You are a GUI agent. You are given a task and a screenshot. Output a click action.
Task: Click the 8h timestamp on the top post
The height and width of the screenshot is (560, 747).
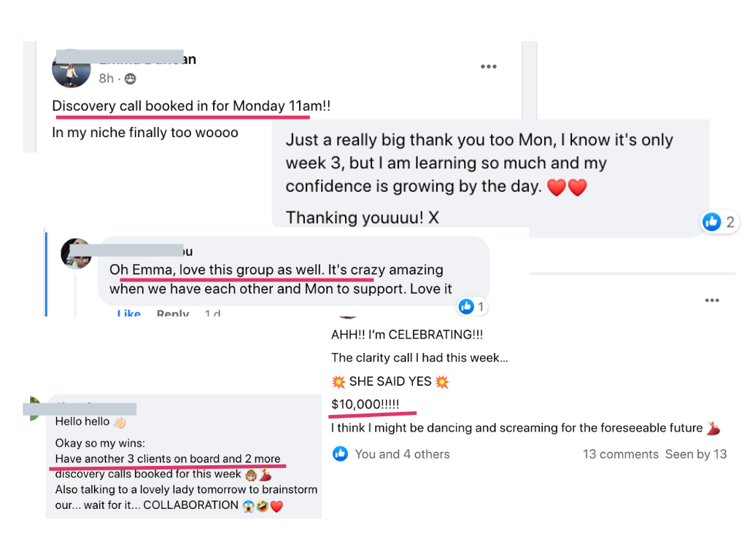[107, 79]
